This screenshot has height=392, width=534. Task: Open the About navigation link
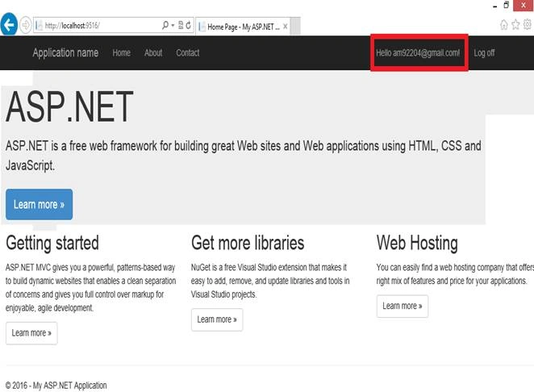click(x=153, y=52)
